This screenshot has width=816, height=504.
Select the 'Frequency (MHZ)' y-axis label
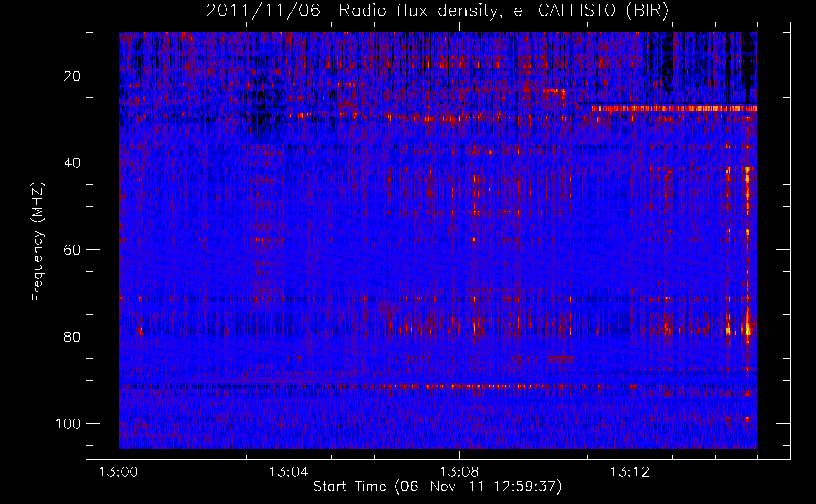click(x=38, y=242)
